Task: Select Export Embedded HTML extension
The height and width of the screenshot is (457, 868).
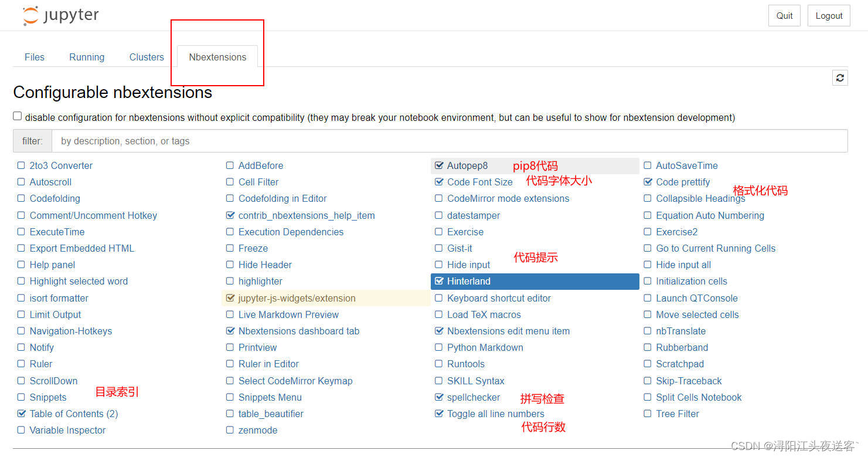Action: (x=82, y=248)
